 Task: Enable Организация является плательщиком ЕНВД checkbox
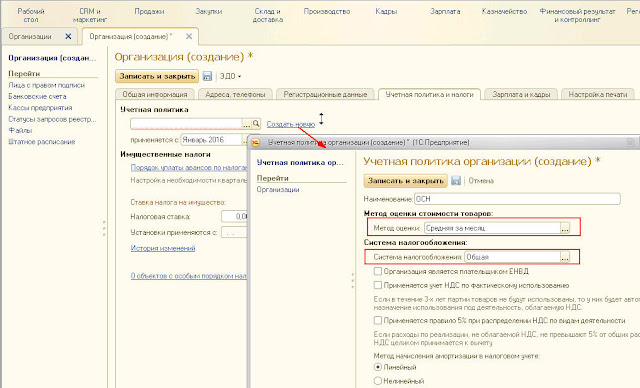click(x=378, y=271)
